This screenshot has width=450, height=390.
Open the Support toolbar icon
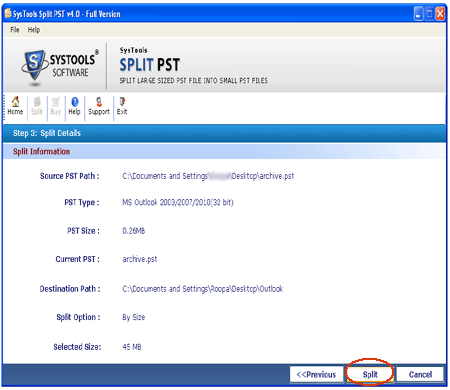pos(99,106)
